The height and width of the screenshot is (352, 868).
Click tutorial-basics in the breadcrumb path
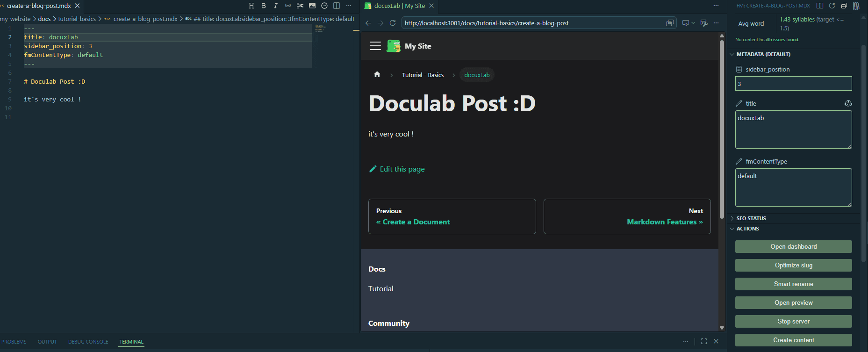pyautogui.click(x=77, y=19)
